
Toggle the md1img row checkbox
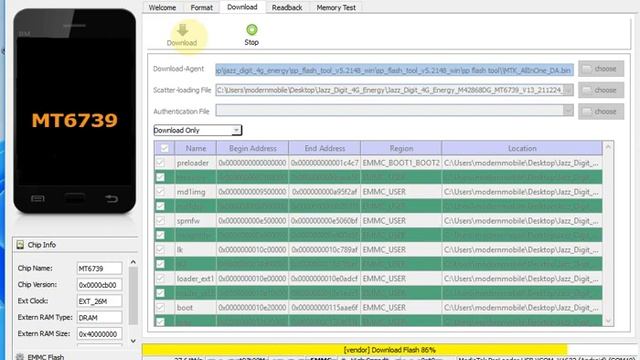pyautogui.click(x=160, y=192)
